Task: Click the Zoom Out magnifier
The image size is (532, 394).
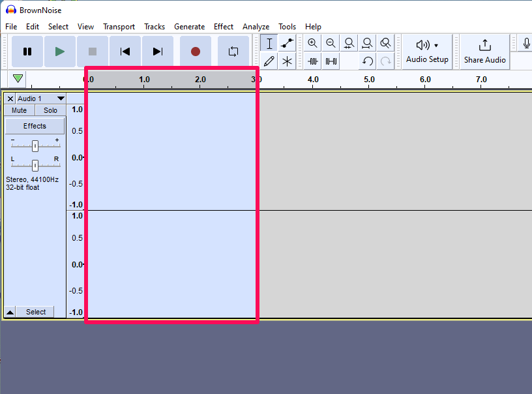Action: tap(331, 43)
